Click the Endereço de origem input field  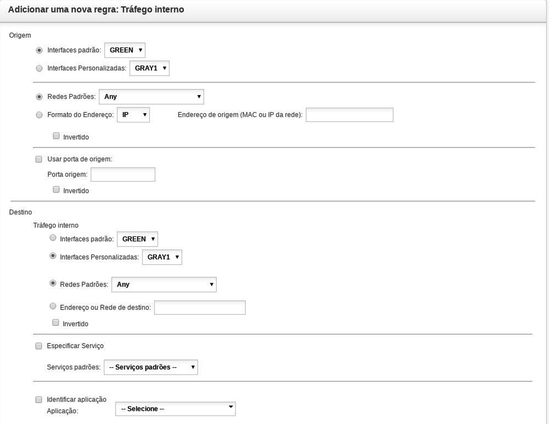tap(349, 115)
